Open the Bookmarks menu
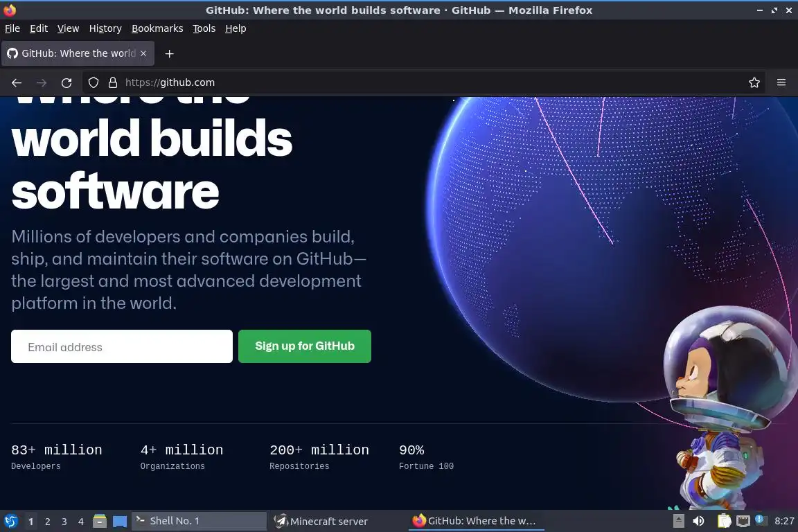Viewport: 798px width, 532px height. coord(157,28)
